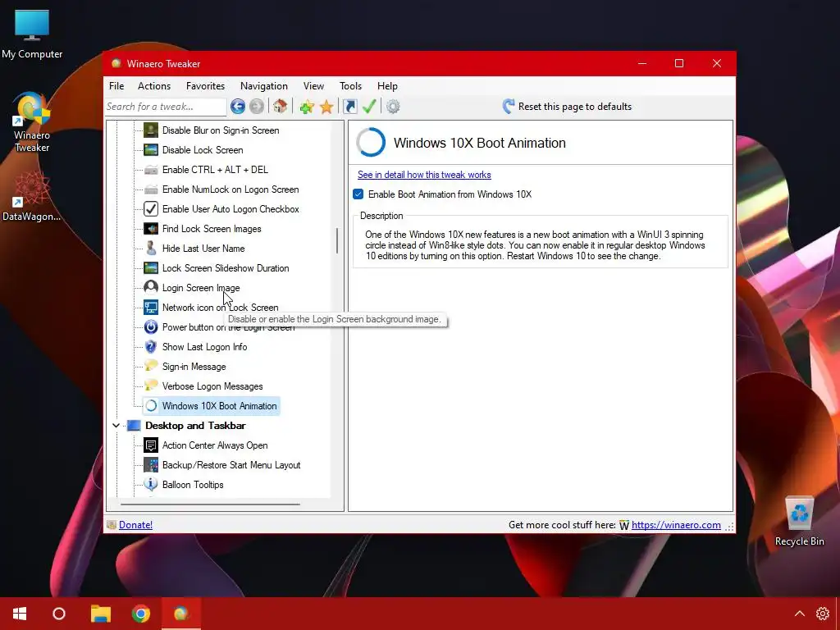
Task: Click the back navigation arrow icon
Action: point(238,107)
